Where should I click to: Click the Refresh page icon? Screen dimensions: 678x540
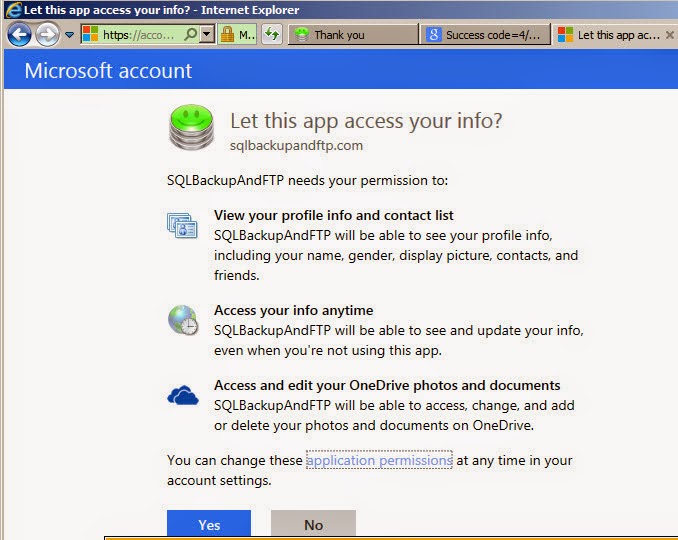coord(272,34)
